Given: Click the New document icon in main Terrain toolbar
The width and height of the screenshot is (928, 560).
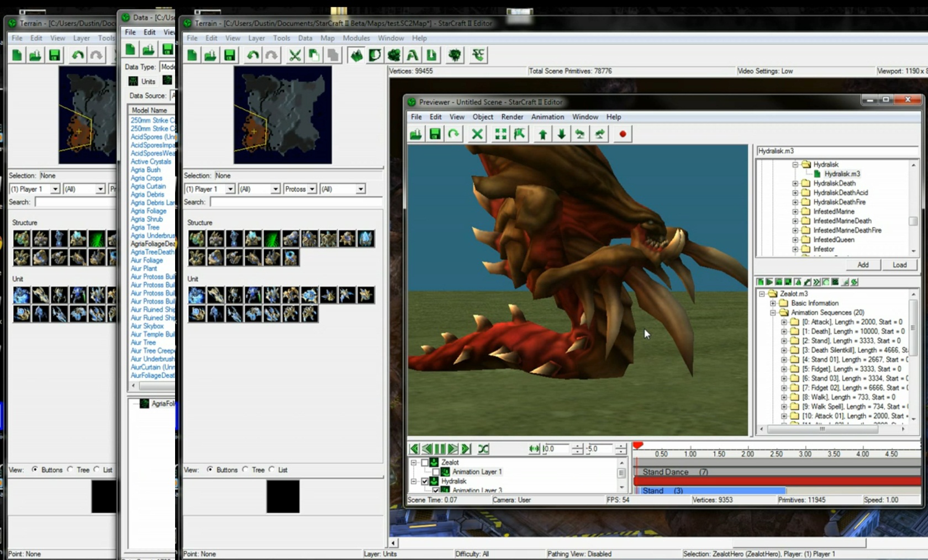Looking at the screenshot, I should (192, 55).
